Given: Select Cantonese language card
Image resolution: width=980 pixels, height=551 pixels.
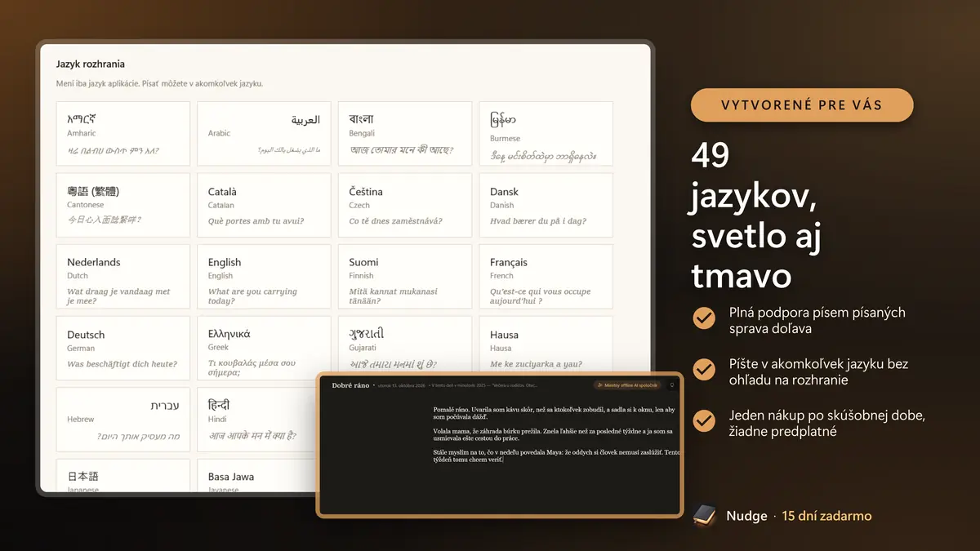Looking at the screenshot, I should [x=123, y=205].
